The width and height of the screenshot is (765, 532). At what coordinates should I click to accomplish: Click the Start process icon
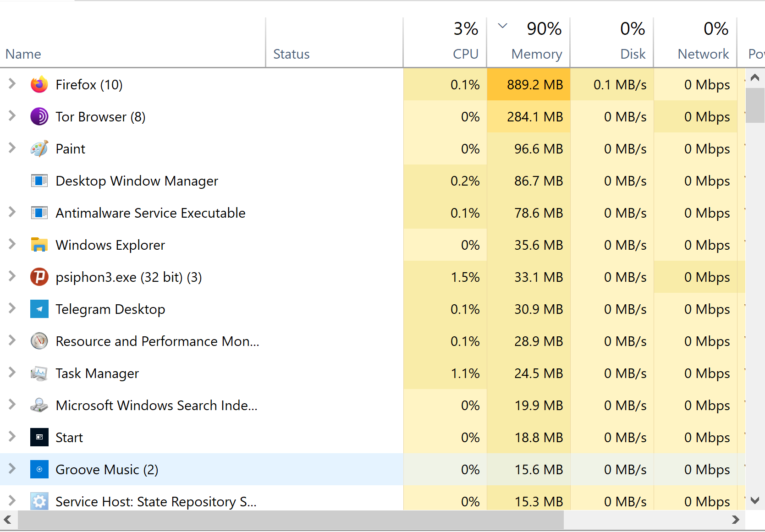tap(39, 438)
